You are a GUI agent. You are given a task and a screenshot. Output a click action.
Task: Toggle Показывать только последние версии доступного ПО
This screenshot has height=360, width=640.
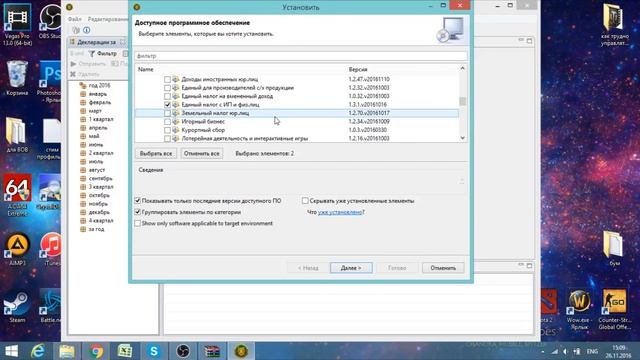138,201
